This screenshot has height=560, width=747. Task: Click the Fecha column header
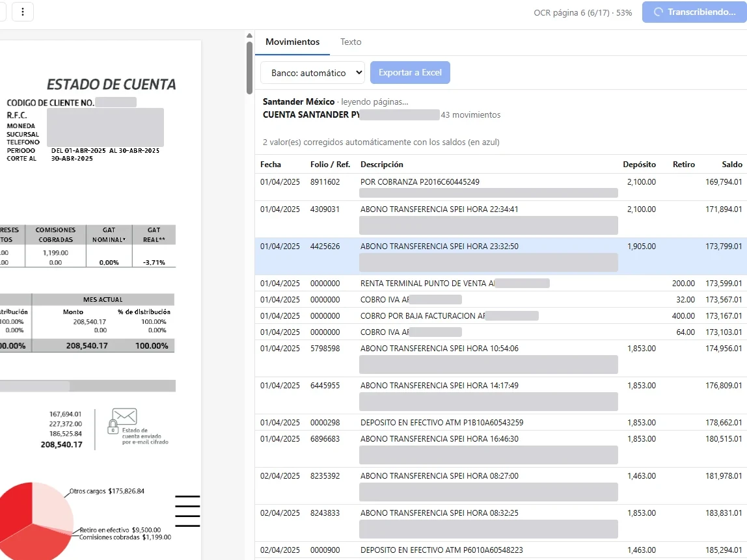(x=271, y=165)
